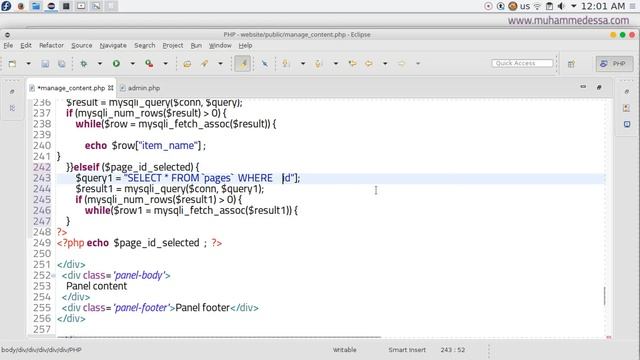Select the PHP perspective button
Viewport: 640px width, 360px height.
614,64
